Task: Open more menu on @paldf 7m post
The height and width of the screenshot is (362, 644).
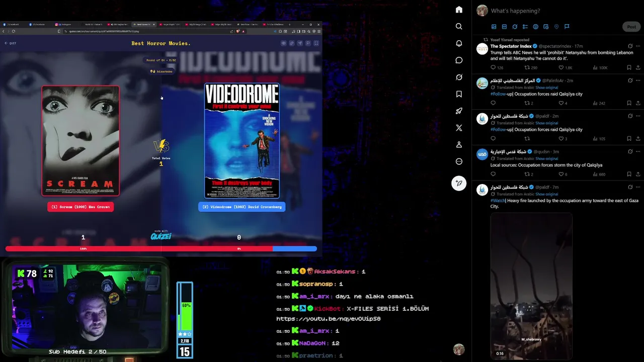Action: [638, 187]
